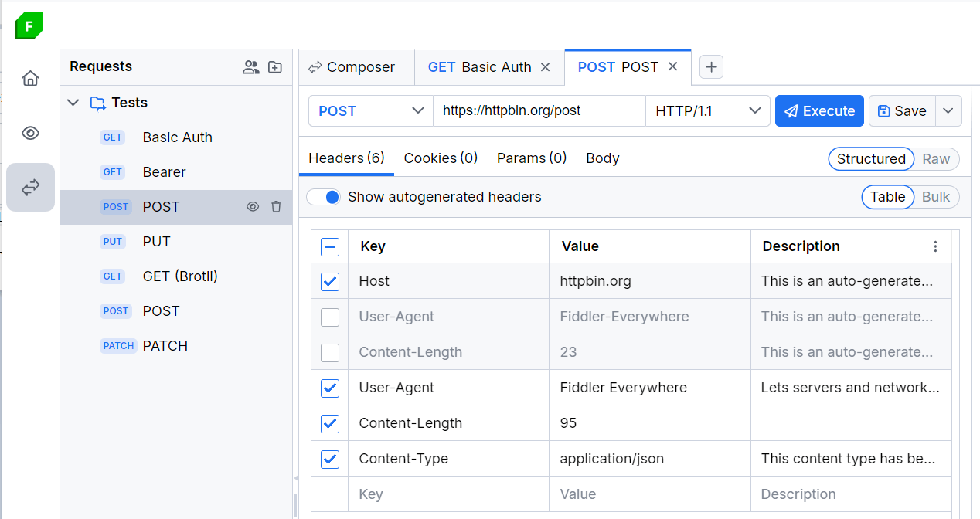
Task: Delete the POST request via trash icon
Action: [276, 206]
